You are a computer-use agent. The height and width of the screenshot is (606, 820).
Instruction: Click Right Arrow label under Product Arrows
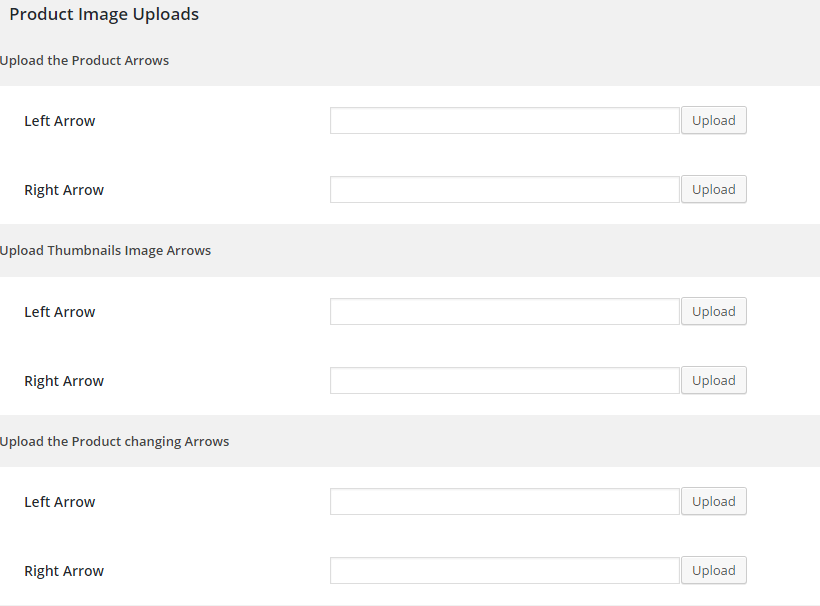pos(64,190)
